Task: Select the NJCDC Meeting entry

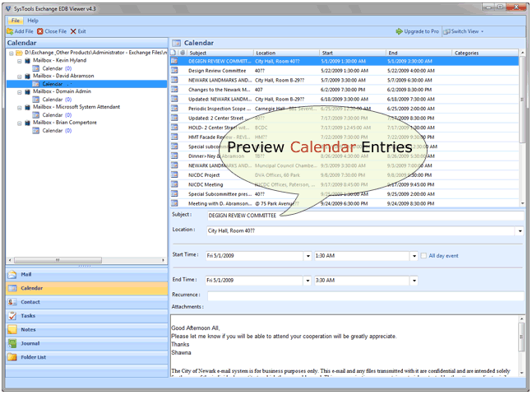Action: pyautogui.click(x=345, y=185)
